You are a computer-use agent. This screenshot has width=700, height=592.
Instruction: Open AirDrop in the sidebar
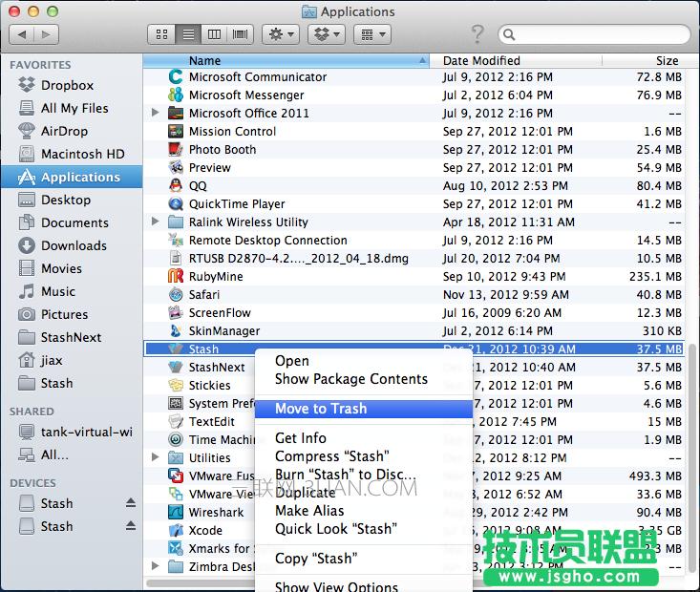(63, 131)
